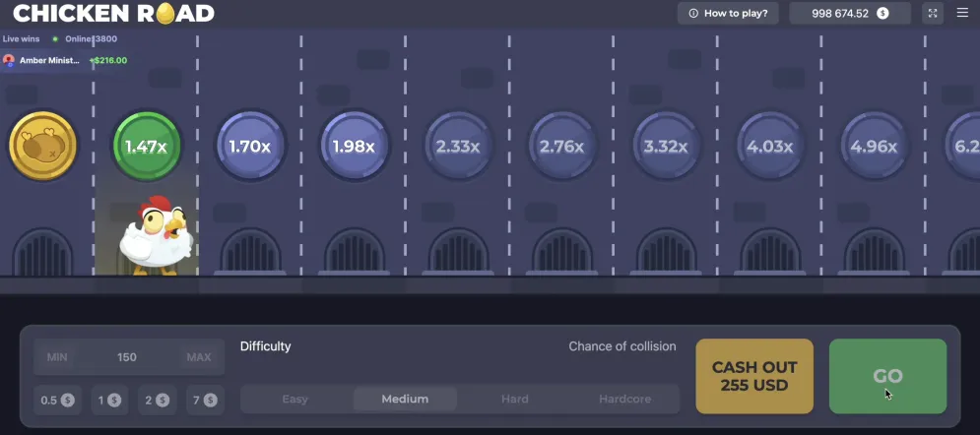Click the 3.32x multiplier coin
980x435 pixels.
coord(666,146)
